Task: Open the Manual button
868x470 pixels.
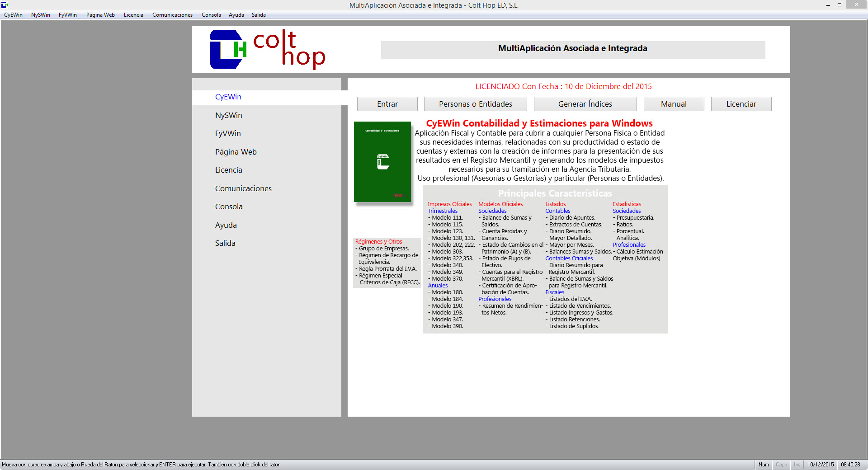Action: pyautogui.click(x=674, y=104)
